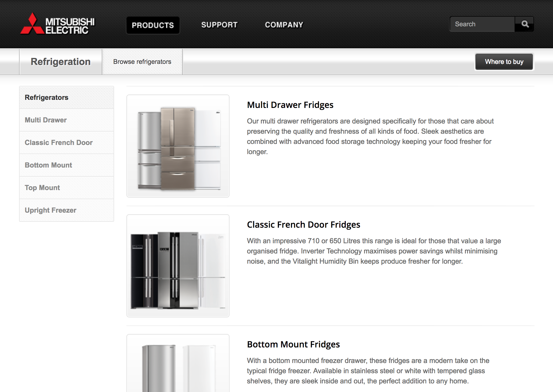Click the search magnifier icon
This screenshot has height=392, width=553.
525,24
